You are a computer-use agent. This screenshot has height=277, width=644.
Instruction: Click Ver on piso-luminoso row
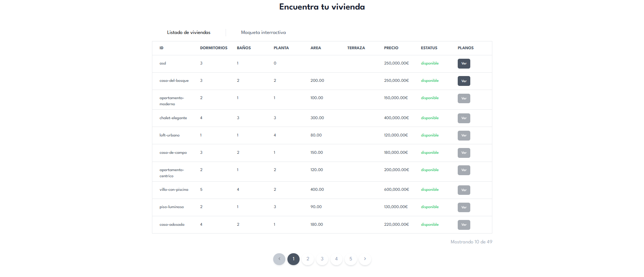(463, 207)
